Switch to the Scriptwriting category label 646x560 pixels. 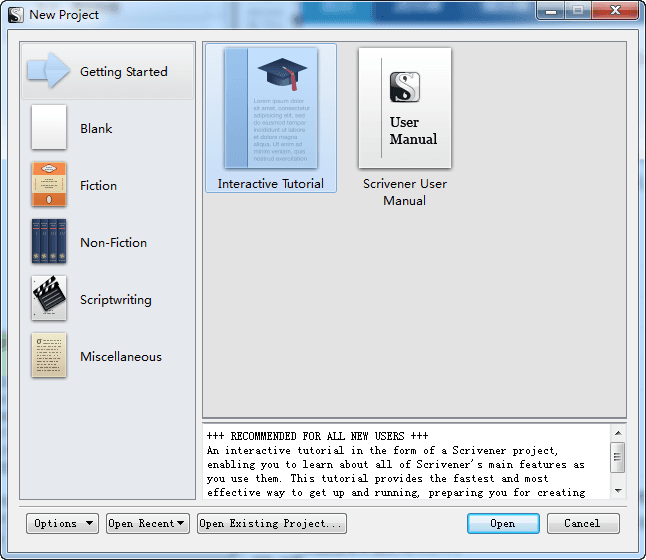click(116, 300)
